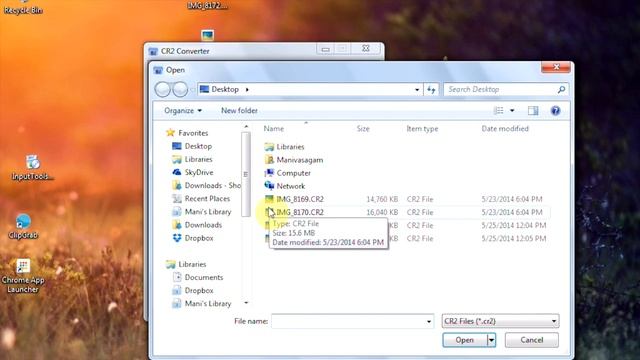
Task: Click the 14,760 KB size cell
Action: click(382, 199)
